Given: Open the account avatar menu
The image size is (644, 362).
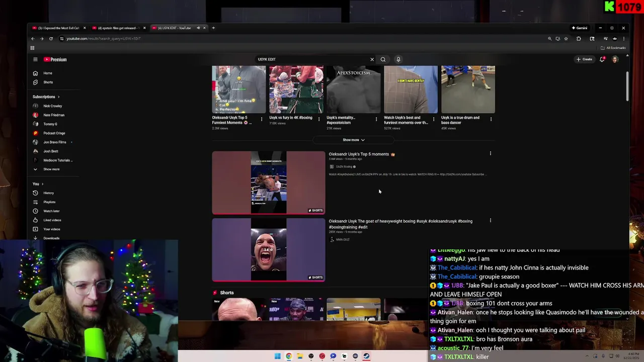Looking at the screenshot, I should click(615, 59).
